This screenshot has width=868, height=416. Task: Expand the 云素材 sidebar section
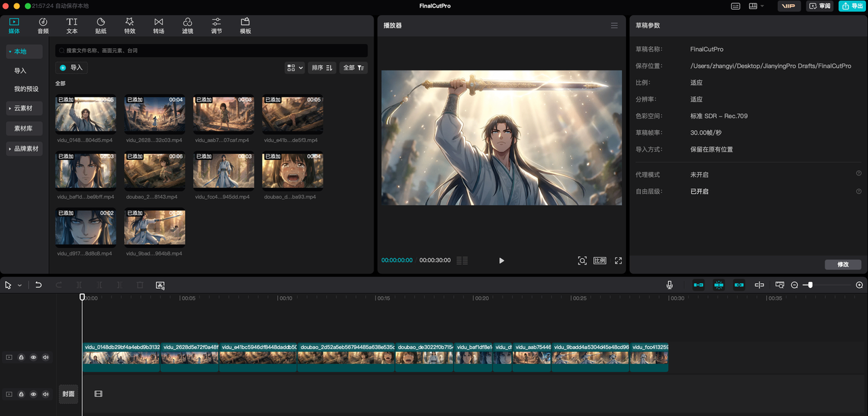click(x=24, y=108)
